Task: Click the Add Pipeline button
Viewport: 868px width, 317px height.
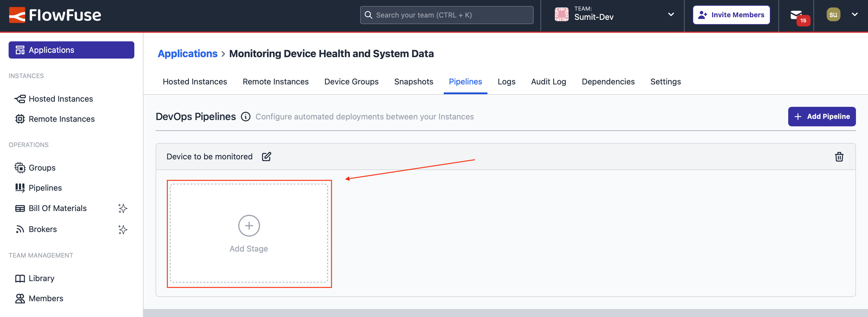Action: [x=821, y=117]
